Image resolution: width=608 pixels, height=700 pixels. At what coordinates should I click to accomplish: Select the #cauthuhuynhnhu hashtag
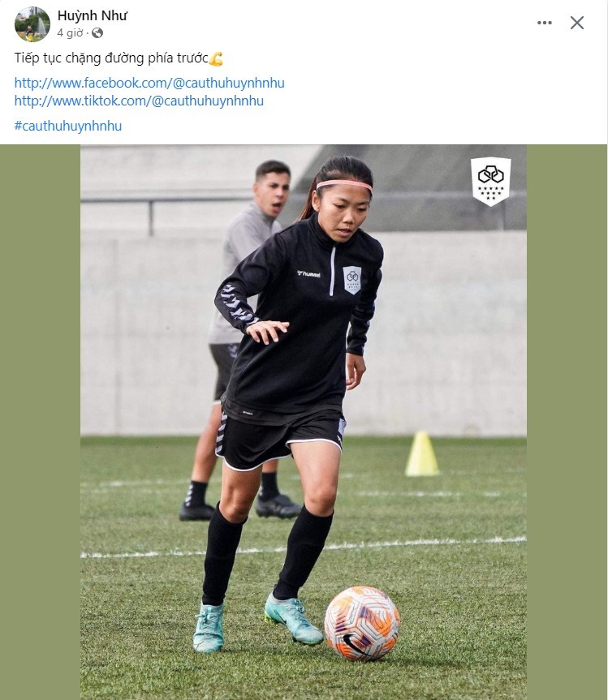tap(68, 126)
